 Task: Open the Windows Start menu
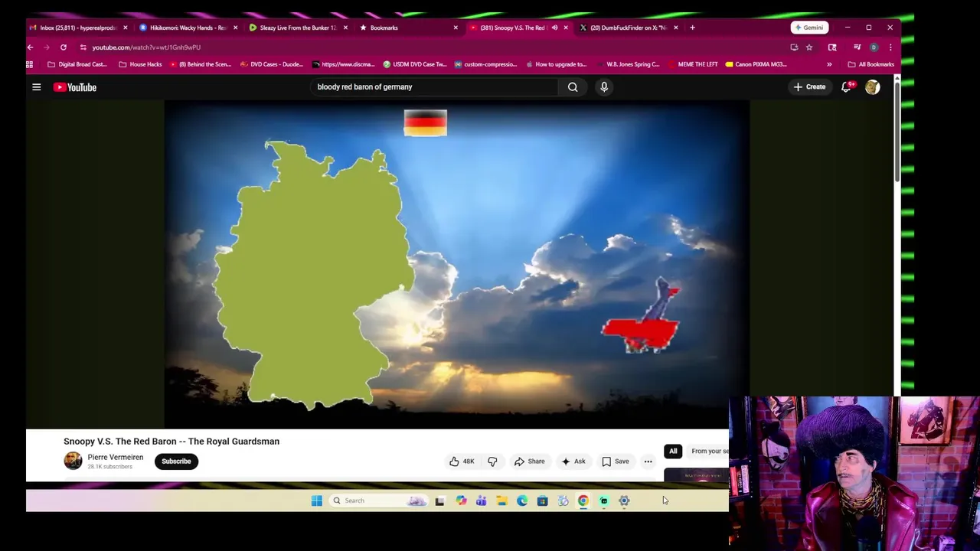[317, 500]
